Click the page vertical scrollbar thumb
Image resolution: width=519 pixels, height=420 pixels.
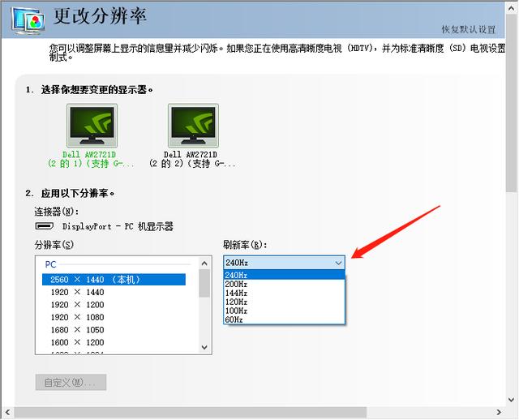click(511, 103)
